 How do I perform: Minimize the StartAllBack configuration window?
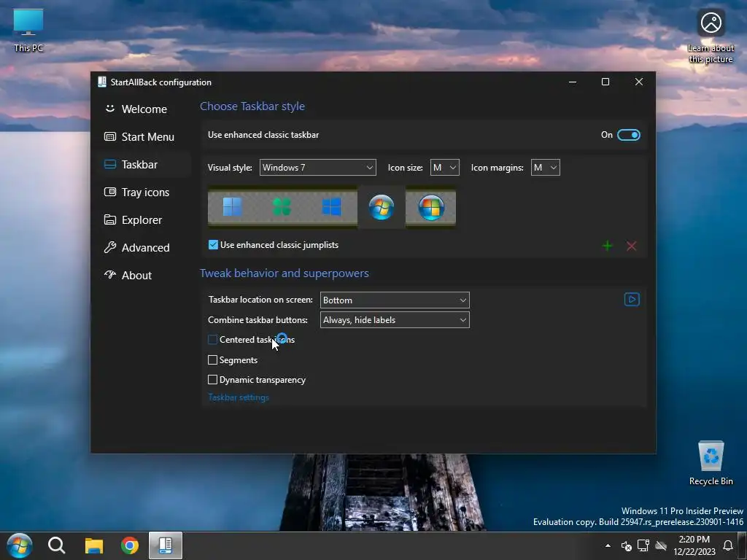[573, 82]
